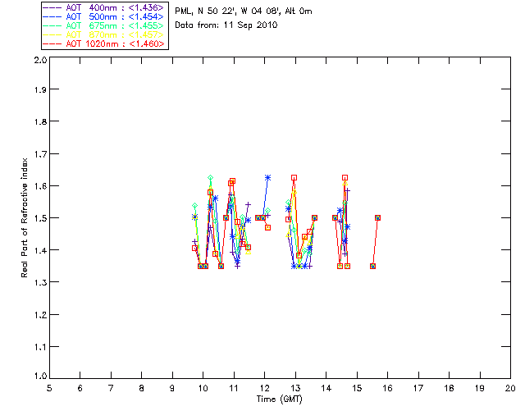Click the x-axis label 7
Viewport: 525px width, 420px height.
pyautogui.click(x=111, y=388)
